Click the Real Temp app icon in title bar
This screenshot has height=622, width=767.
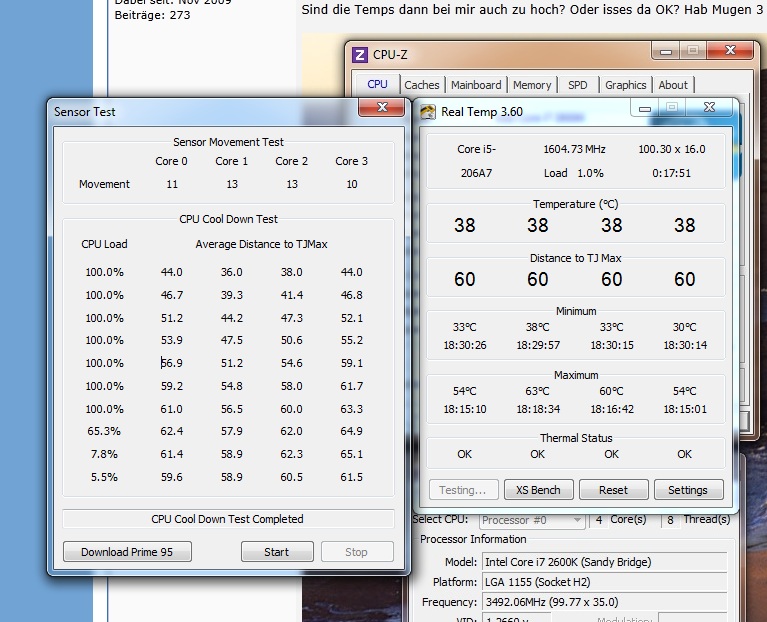coord(428,112)
